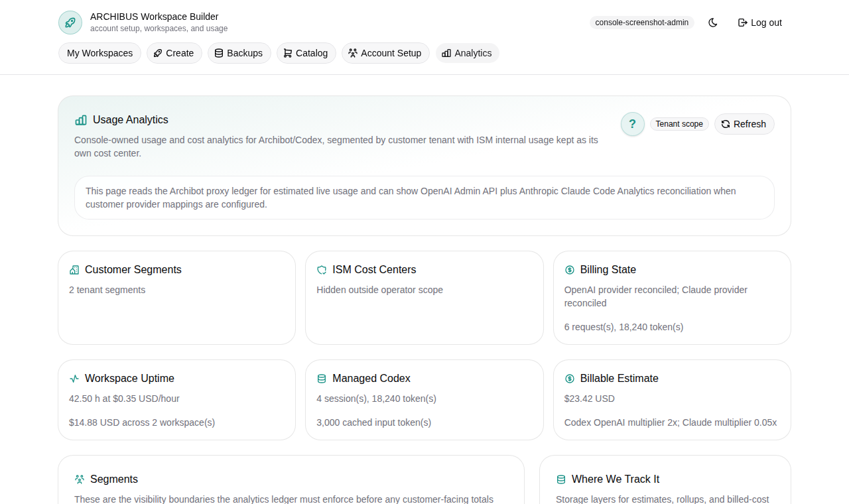Switch to the Analytics tab
Image resolution: width=849 pixels, height=504 pixels.
(467, 53)
